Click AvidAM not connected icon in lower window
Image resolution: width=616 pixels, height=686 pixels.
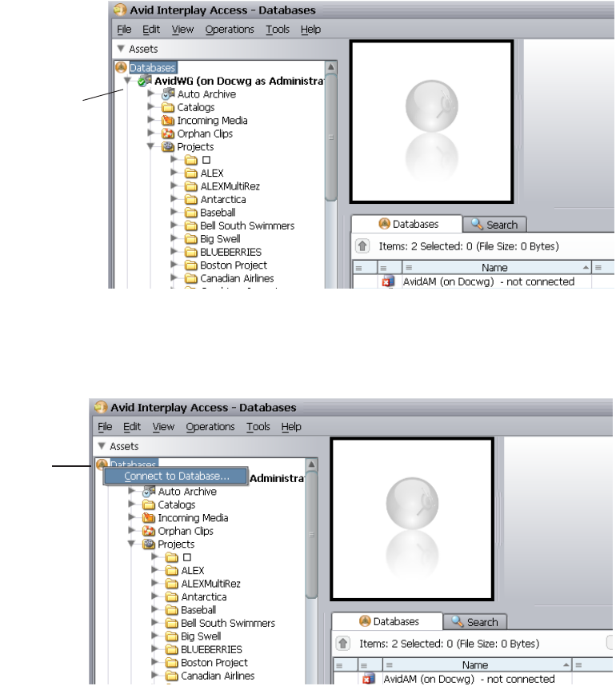click(369, 680)
